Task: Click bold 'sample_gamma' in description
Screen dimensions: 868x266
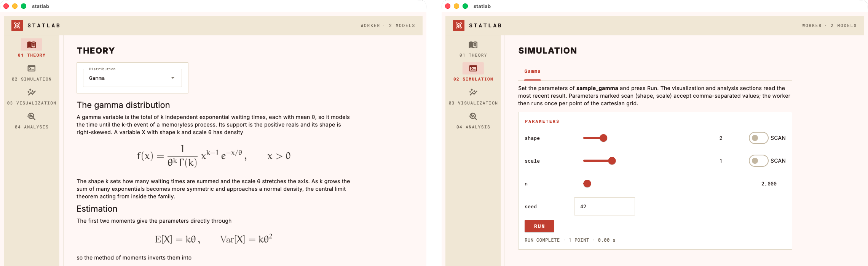Action: [x=597, y=88]
